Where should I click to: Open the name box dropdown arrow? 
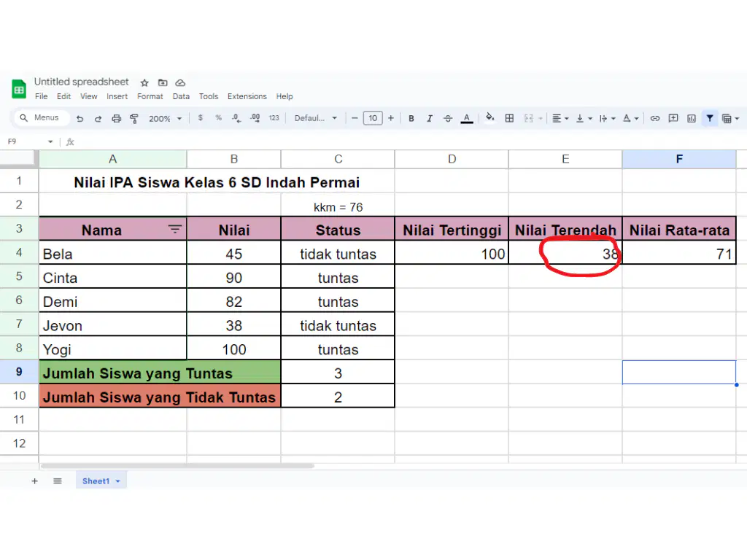point(50,142)
